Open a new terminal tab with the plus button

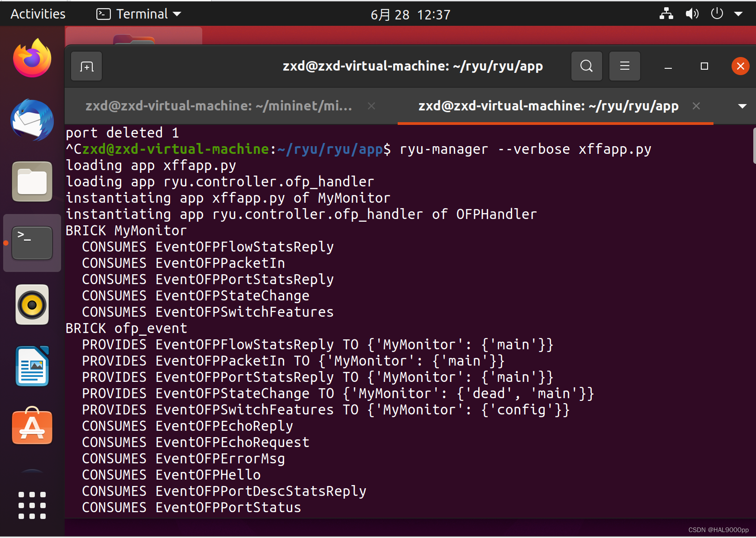[x=86, y=67]
